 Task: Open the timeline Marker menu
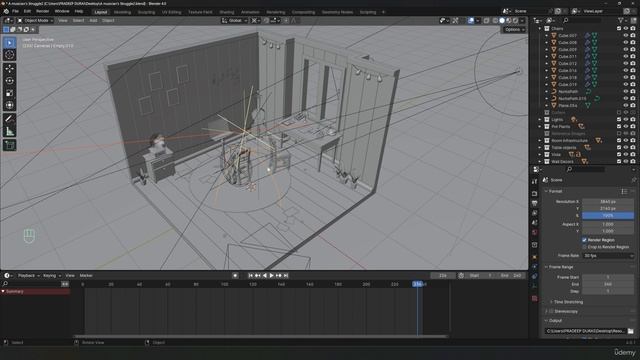[86, 276]
